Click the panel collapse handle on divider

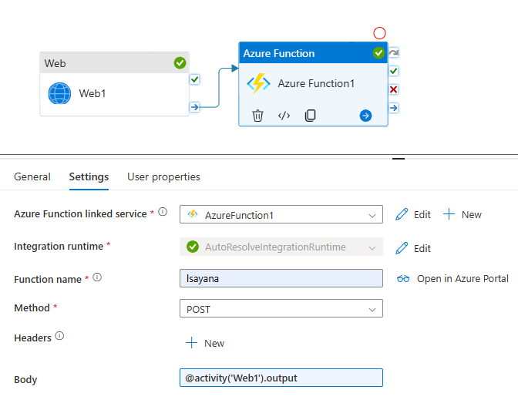pyautogui.click(x=399, y=159)
